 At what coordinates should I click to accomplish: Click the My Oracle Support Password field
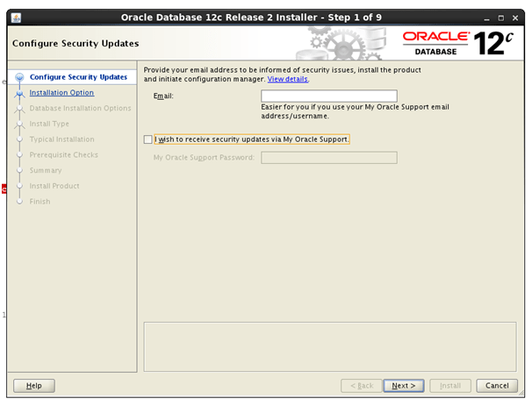pyautogui.click(x=328, y=158)
